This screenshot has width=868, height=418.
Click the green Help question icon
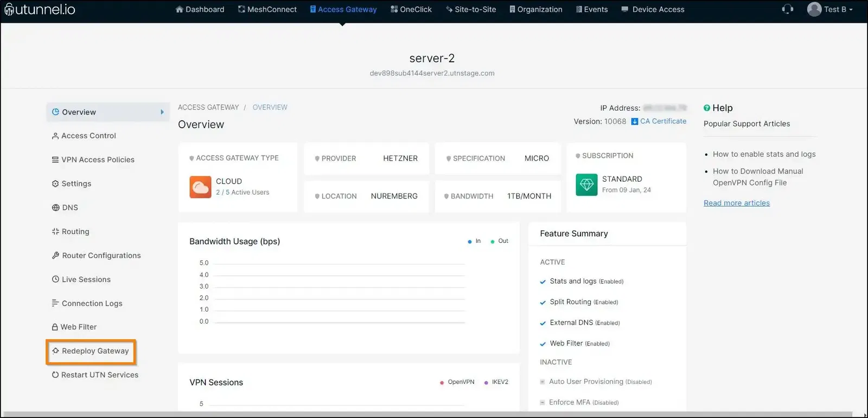click(x=707, y=108)
